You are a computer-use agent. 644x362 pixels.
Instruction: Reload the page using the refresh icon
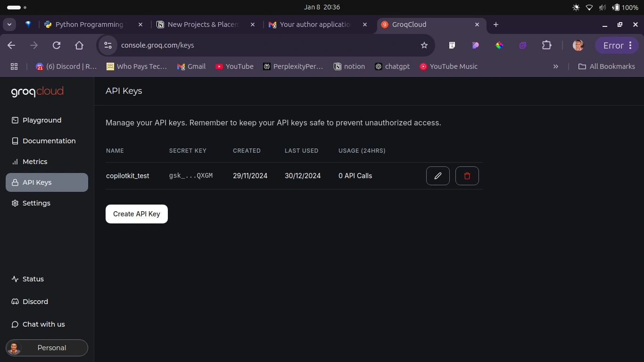57,45
